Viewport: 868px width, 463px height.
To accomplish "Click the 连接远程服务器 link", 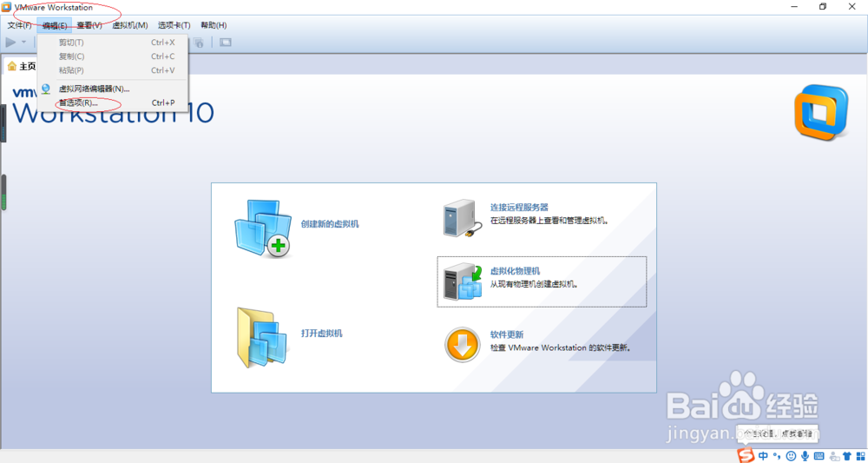I will click(519, 207).
